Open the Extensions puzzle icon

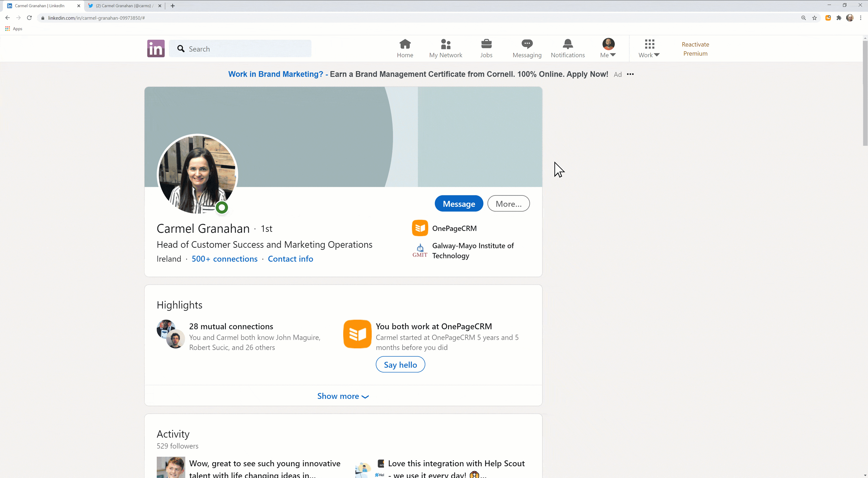[839, 18]
